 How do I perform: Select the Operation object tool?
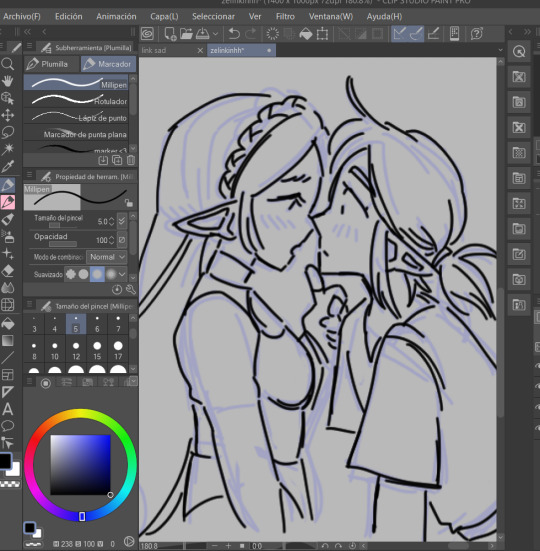coord(7,98)
